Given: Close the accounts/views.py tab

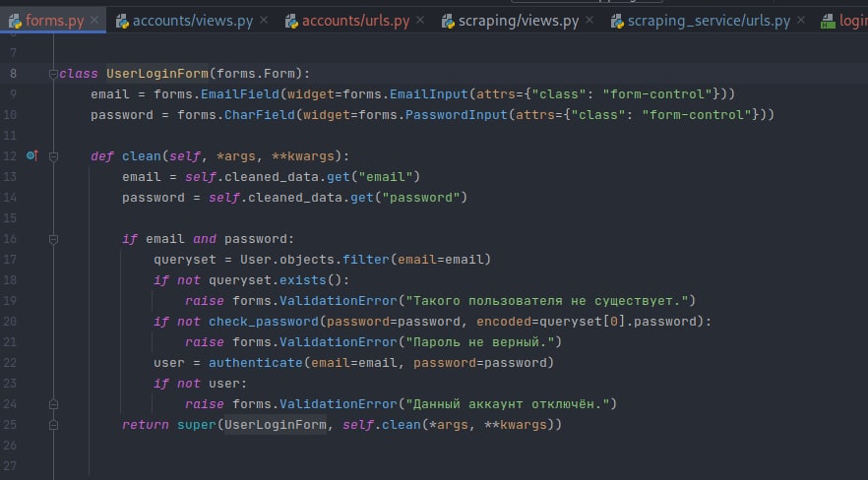Looking at the screenshot, I should (264, 21).
